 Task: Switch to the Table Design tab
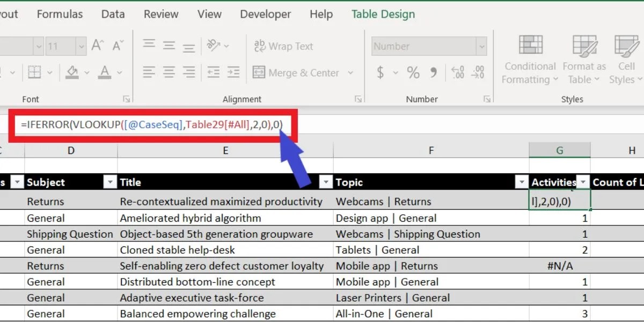click(x=383, y=14)
